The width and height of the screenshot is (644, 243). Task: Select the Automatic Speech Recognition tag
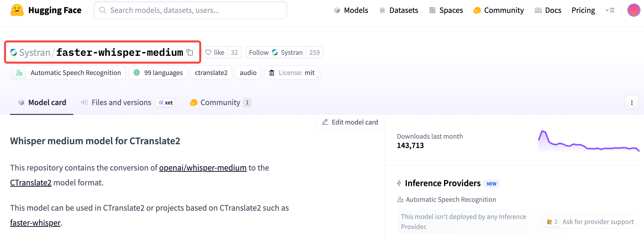pyautogui.click(x=68, y=73)
